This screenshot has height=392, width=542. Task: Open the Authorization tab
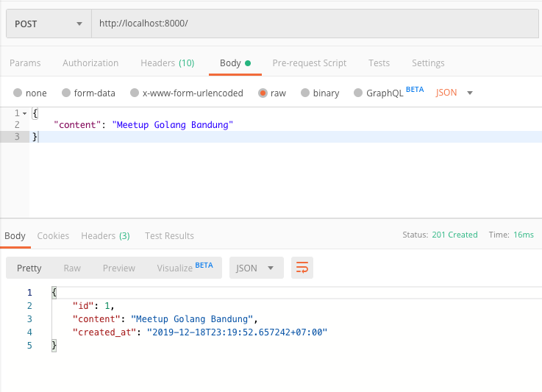pyautogui.click(x=90, y=63)
